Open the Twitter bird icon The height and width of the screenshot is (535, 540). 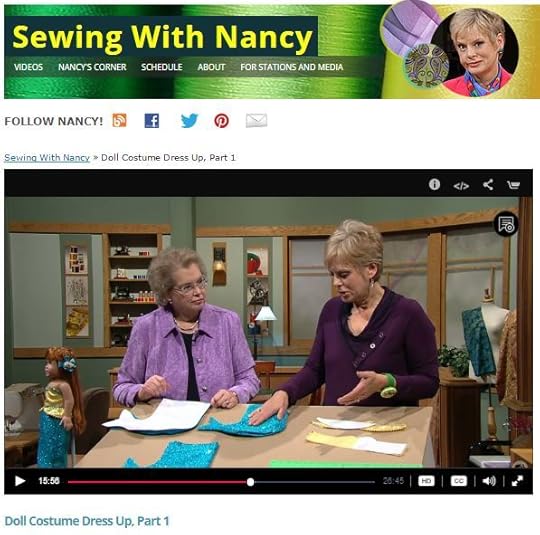(x=189, y=121)
